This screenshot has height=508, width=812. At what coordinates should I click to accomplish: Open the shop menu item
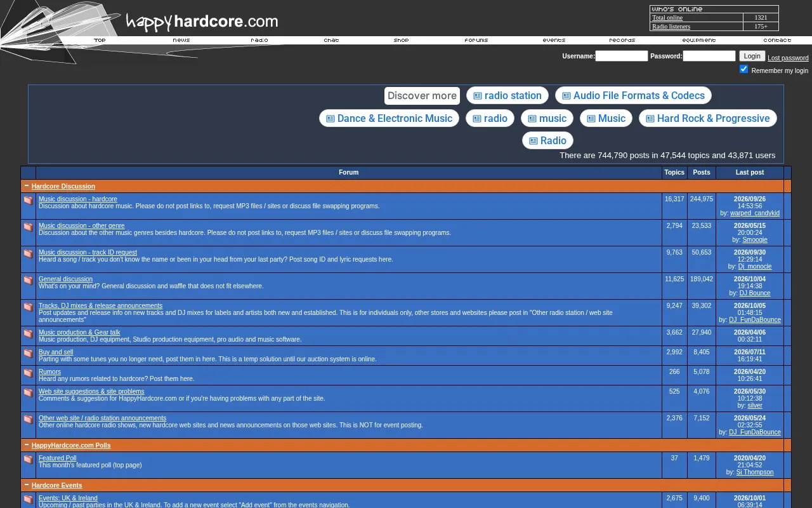point(402,40)
